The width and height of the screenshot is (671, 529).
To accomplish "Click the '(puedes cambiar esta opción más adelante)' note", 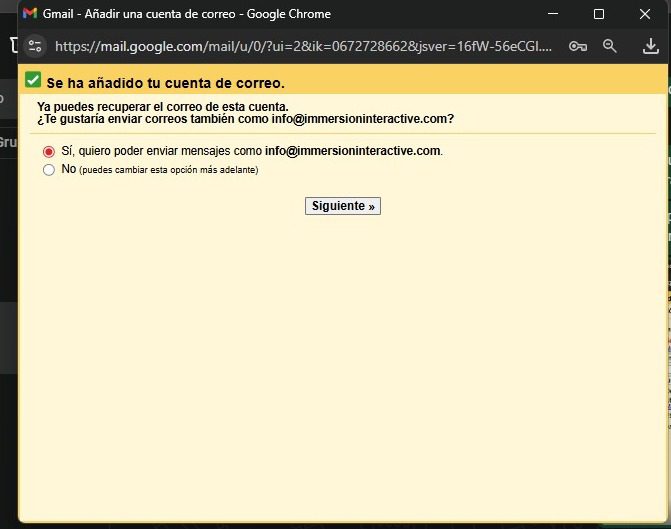I will pos(168,170).
